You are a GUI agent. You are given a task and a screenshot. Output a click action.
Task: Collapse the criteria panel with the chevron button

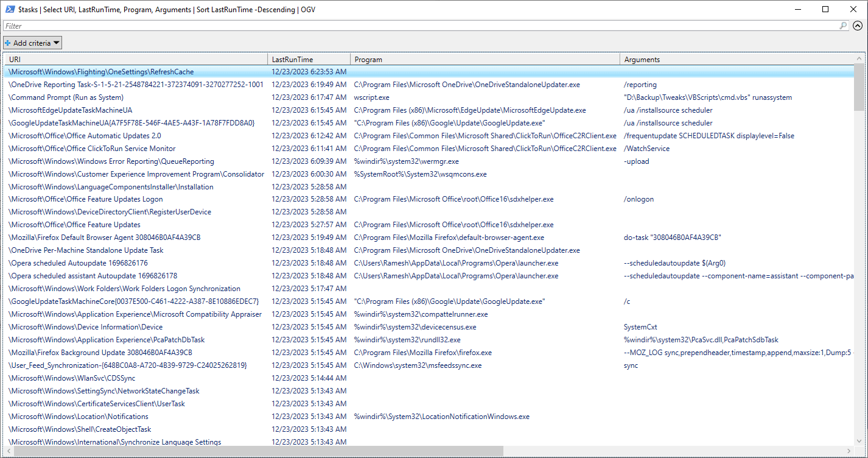tap(858, 26)
